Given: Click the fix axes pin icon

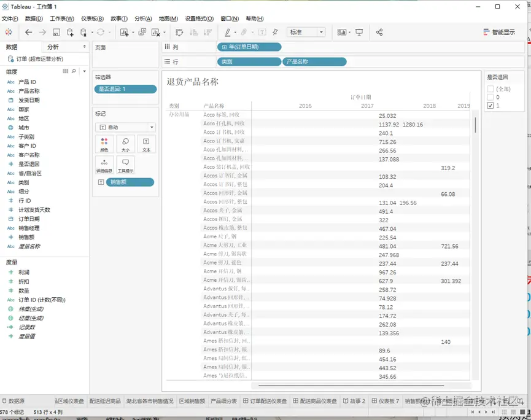Looking at the screenshot, I should [x=275, y=32].
